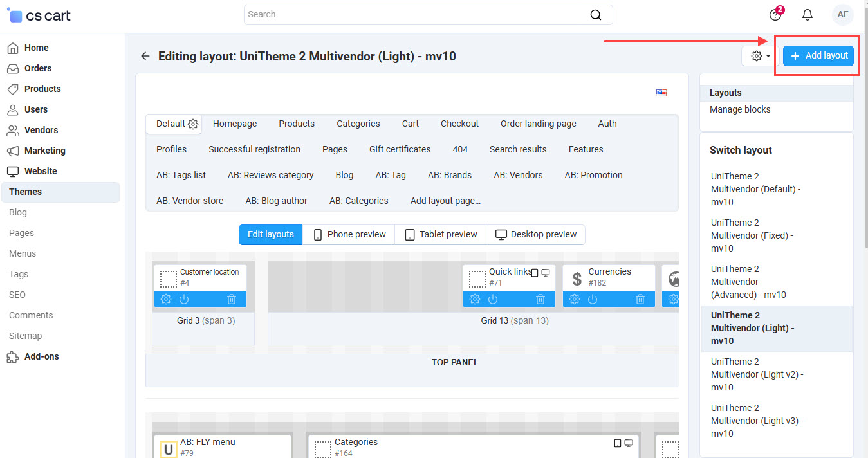Viewport: 868px width, 458px height.
Task: Click the TOP PANEL section label
Action: [455, 362]
